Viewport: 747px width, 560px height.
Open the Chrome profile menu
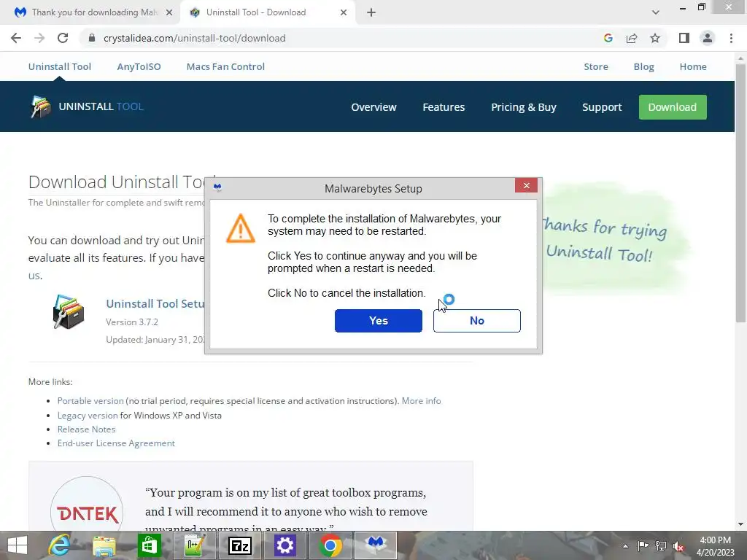click(708, 38)
